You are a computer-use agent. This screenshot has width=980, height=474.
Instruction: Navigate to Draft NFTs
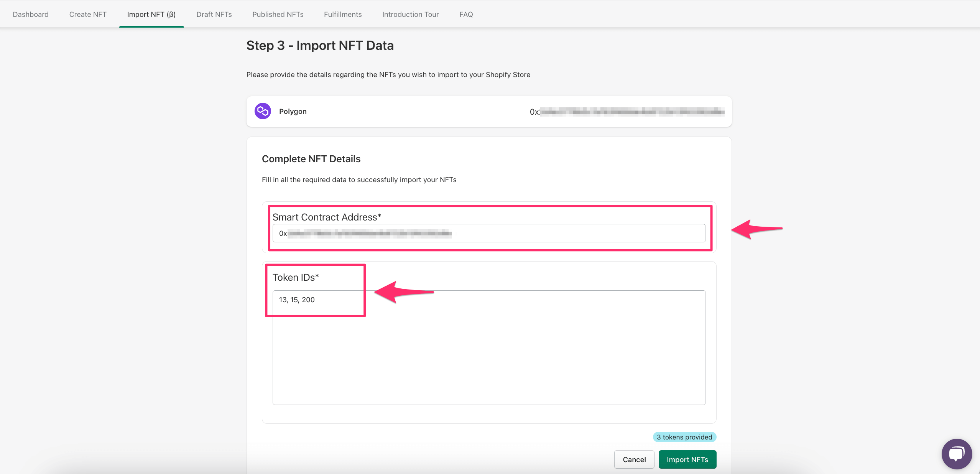[214, 14]
